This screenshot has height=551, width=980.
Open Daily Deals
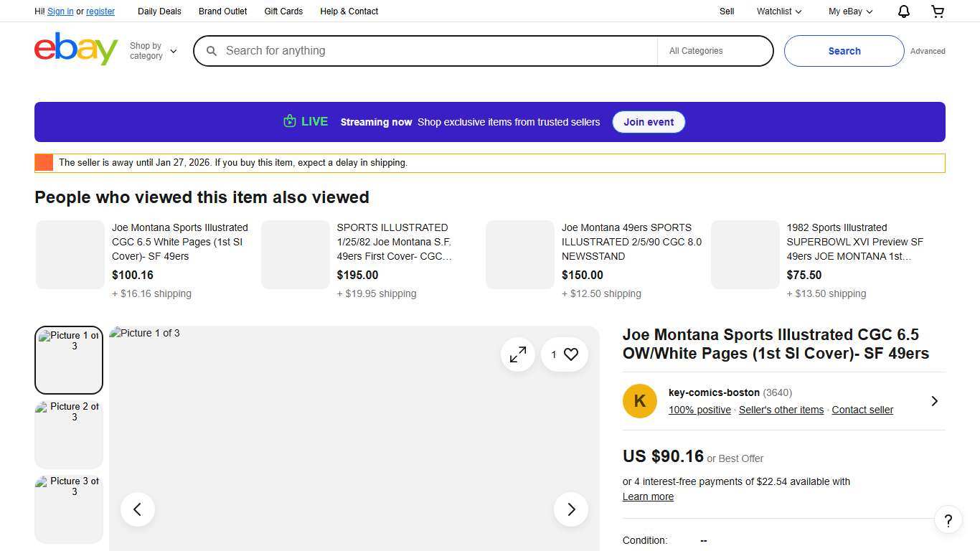159,11
